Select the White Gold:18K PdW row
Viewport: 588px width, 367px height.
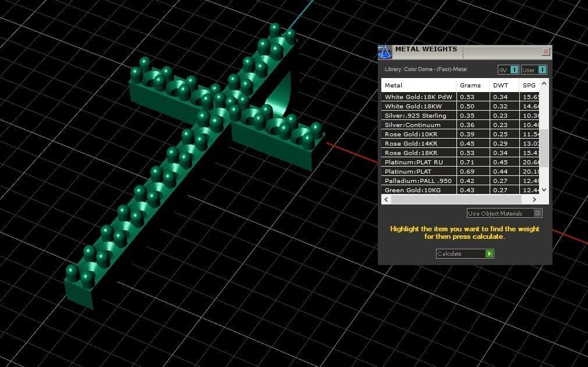[x=460, y=97]
